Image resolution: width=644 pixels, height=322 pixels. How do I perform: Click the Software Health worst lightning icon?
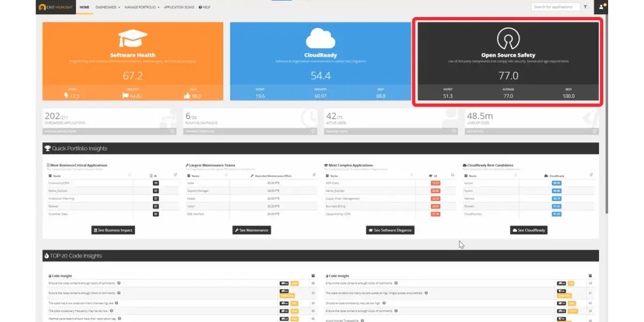pyautogui.click(x=67, y=96)
